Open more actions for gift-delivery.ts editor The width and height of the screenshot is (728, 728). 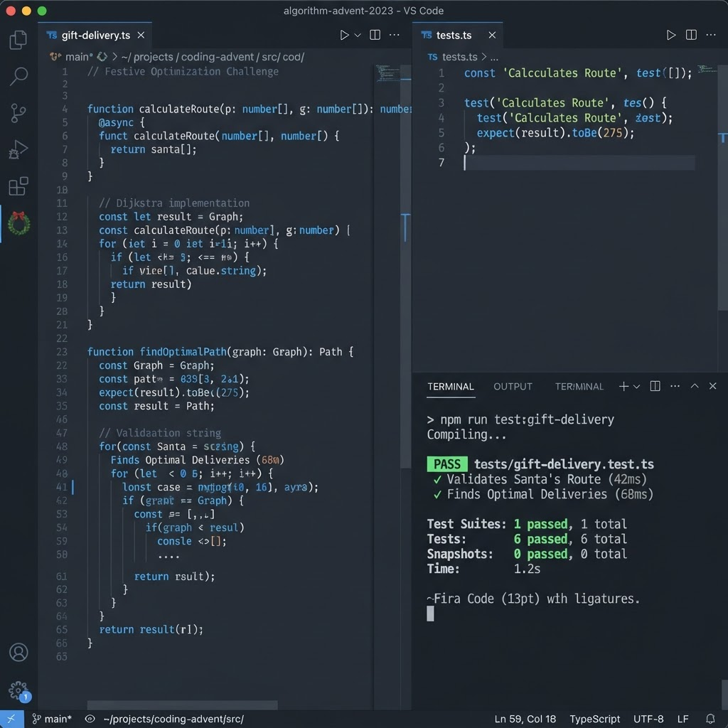click(x=394, y=36)
